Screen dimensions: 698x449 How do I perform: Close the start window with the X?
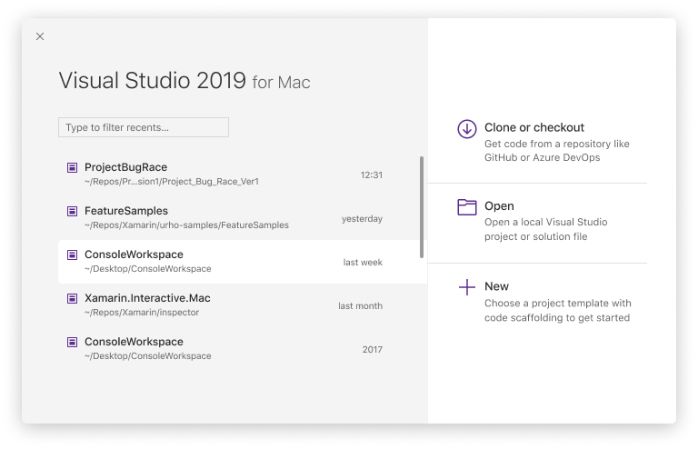point(40,36)
